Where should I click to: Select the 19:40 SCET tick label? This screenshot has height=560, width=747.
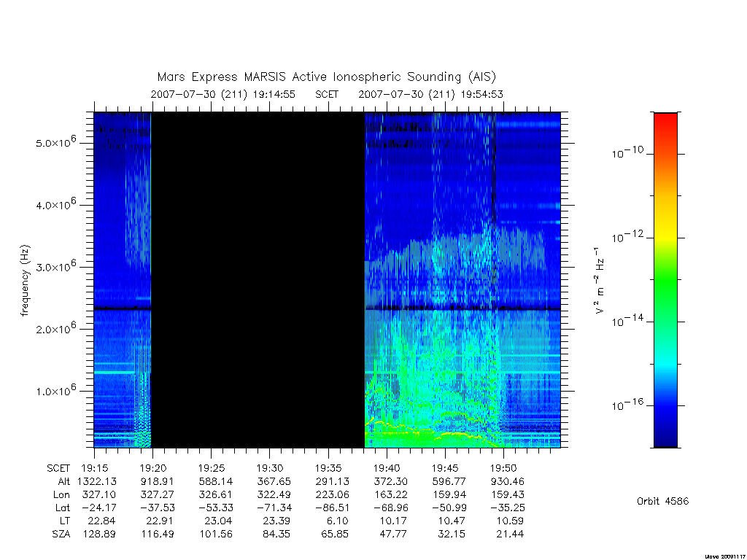(387, 468)
